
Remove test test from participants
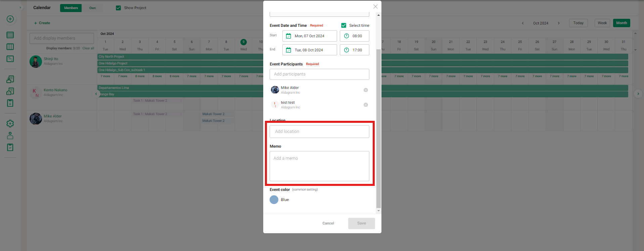tap(366, 105)
